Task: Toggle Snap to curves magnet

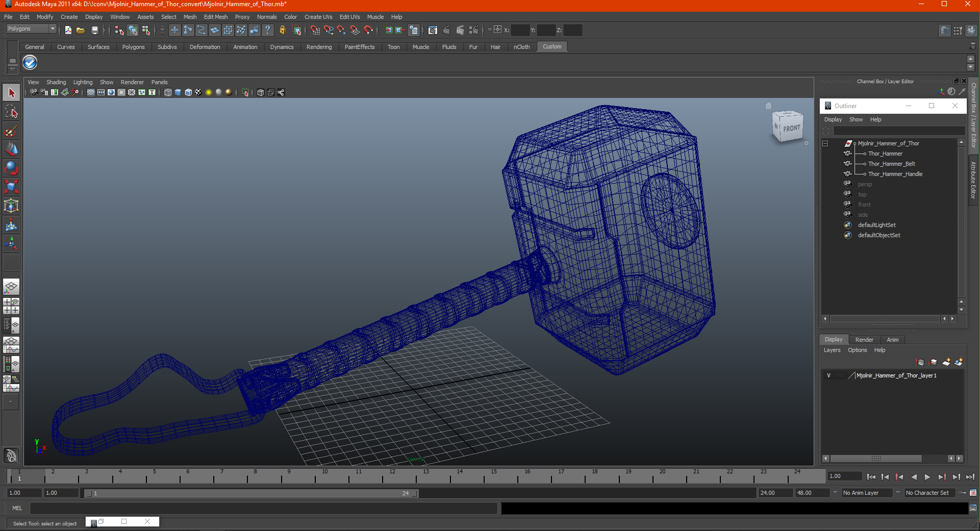Action: [329, 30]
